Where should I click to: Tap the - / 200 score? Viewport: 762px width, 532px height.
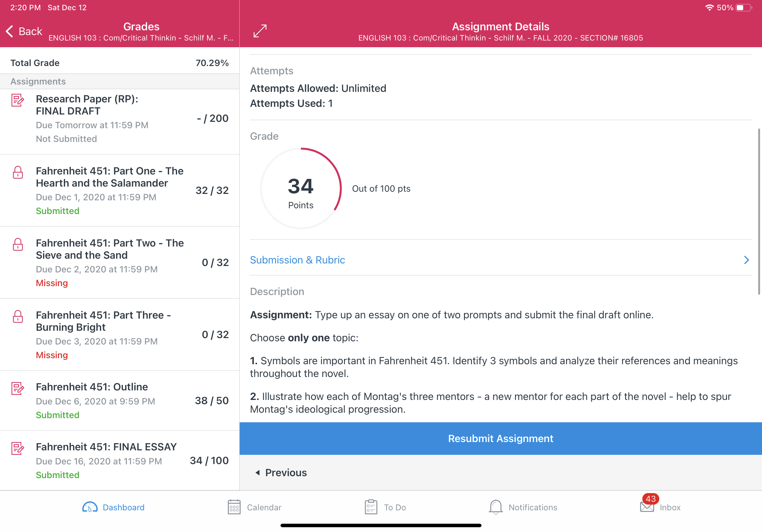213,118
